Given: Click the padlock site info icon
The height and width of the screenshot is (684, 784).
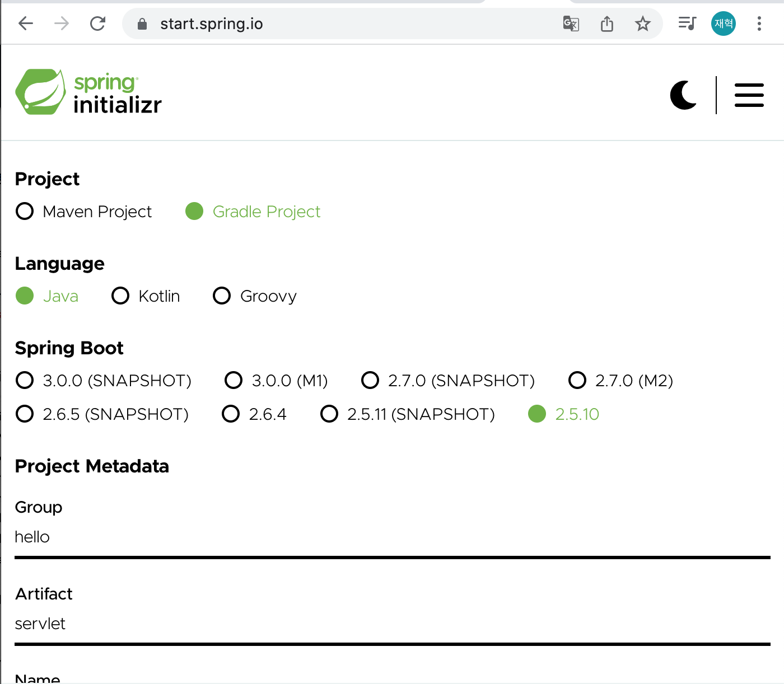Looking at the screenshot, I should [142, 24].
